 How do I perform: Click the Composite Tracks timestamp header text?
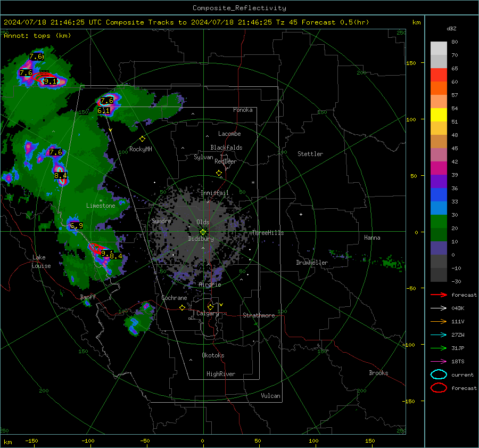[186, 22]
